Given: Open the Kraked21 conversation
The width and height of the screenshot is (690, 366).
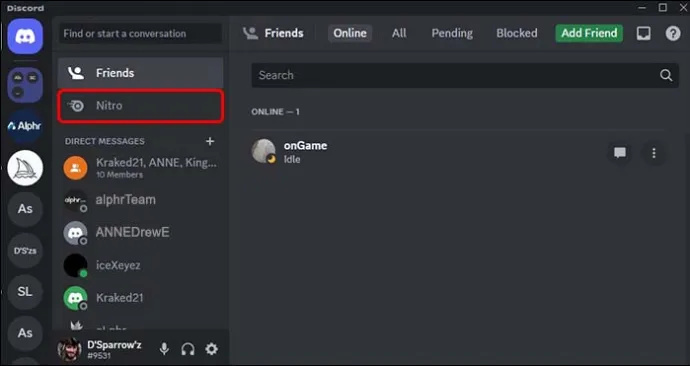Looking at the screenshot, I should click(x=140, y=298).
